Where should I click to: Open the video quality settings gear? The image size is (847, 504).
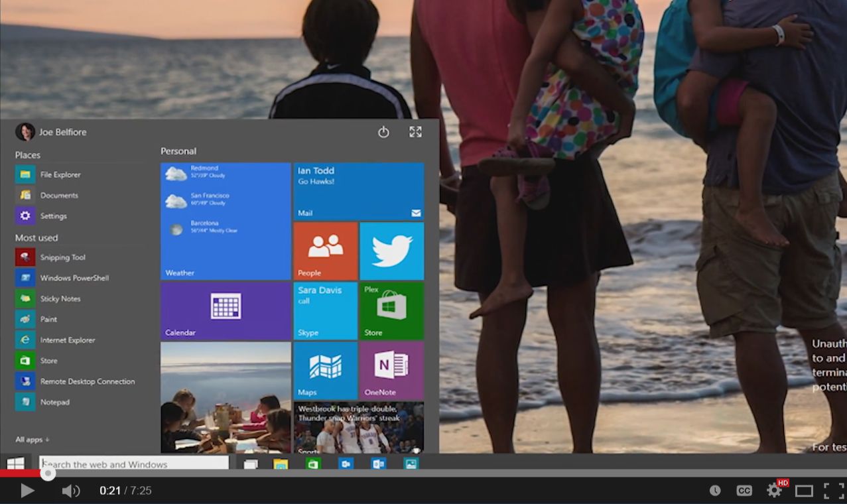pos(773,490)
